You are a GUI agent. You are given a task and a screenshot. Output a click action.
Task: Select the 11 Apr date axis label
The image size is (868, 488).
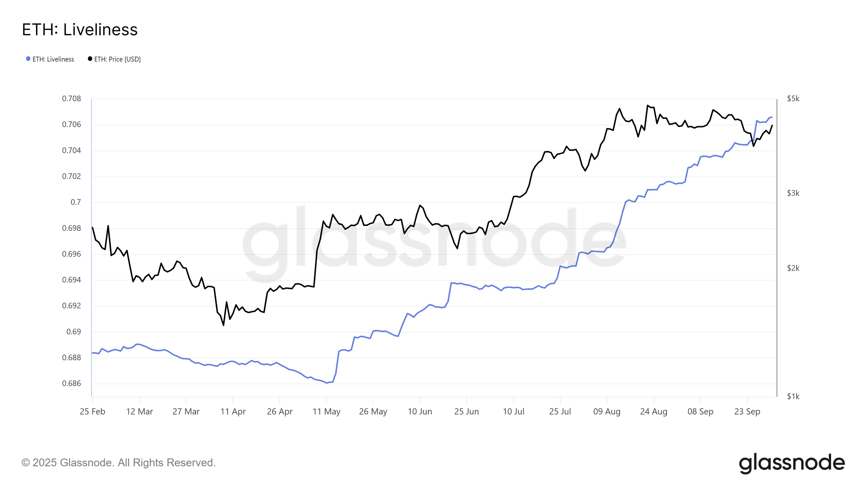tap(233, 412)
